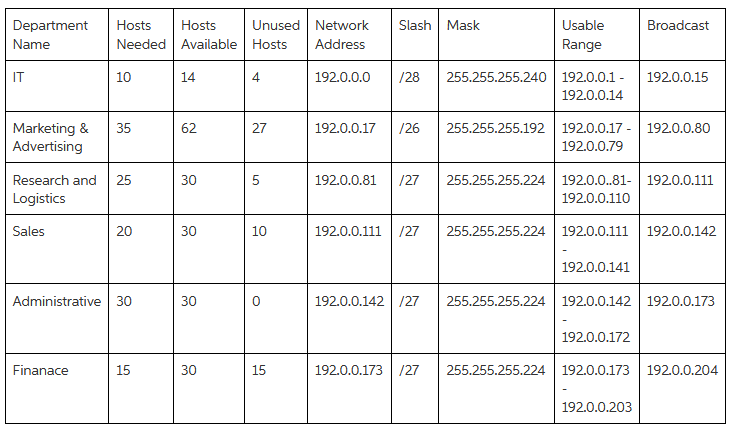Select the 62 hosts available cell
The width and height of the screenshot is (737, 430).
tap(189, 128)
